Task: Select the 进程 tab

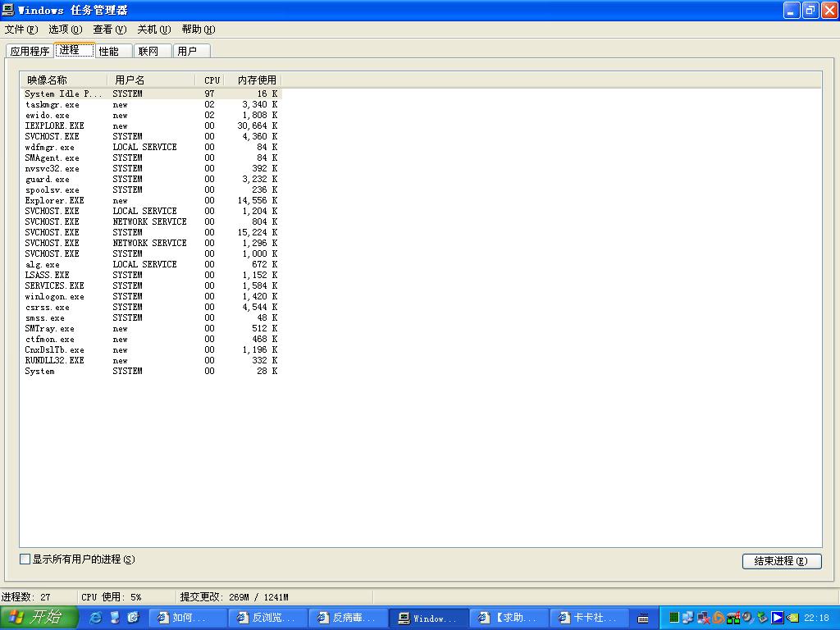Action: 75,50
